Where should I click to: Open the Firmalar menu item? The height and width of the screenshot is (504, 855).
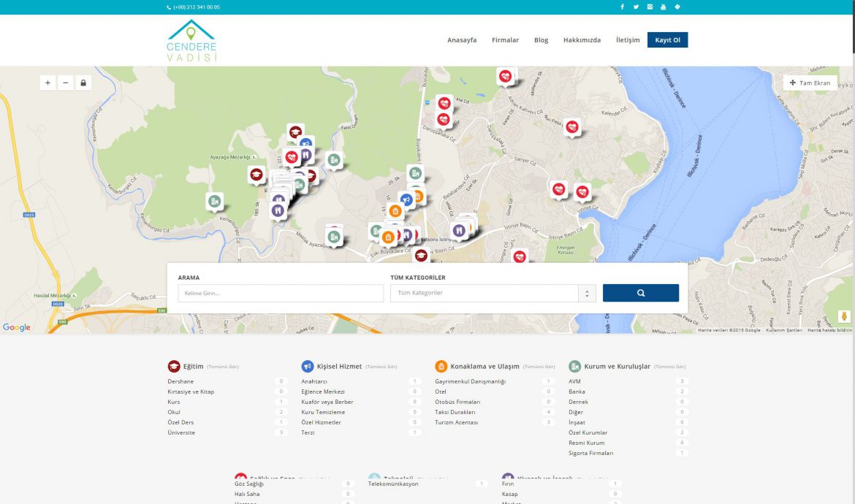505,40
